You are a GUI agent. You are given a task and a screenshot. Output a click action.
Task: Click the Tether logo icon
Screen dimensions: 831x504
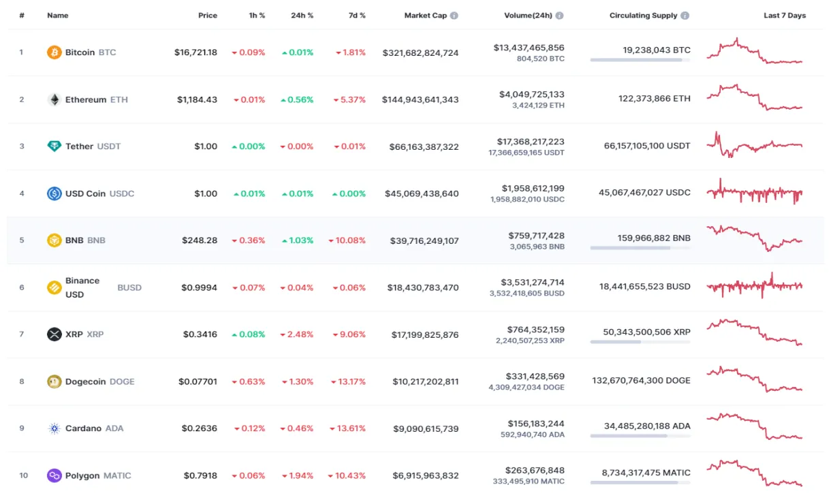[x=54, y=146]
